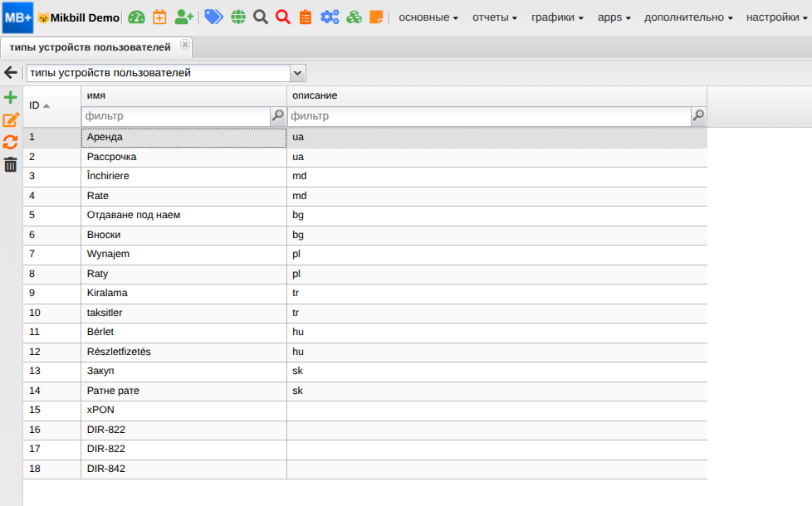Screen dimensions: 812x506
Task: Click search icon of описание filter
Action: point(698,116)
